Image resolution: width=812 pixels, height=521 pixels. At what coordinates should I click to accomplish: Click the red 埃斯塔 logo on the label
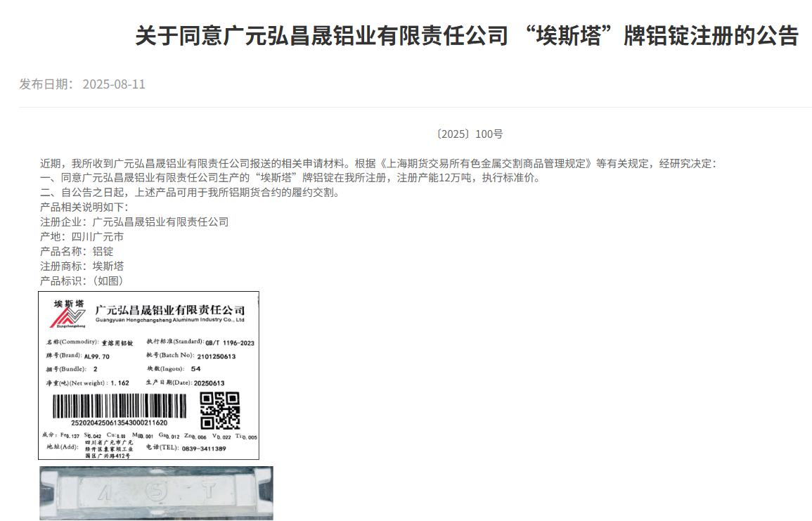[x=68, y=314]
